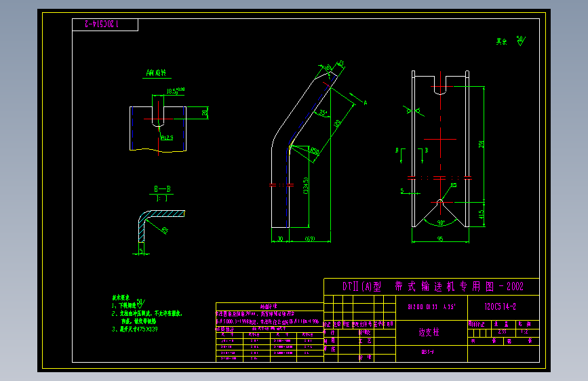Select the surface roughness symbol beside 其余

pos(521,41)
